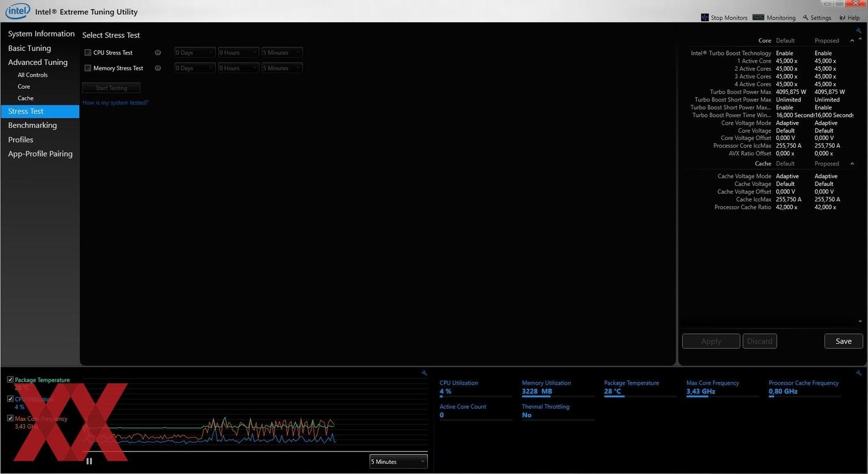Click the Select Stress Test heading
Viewport: 868px width, 474px height.
[111, 35]
